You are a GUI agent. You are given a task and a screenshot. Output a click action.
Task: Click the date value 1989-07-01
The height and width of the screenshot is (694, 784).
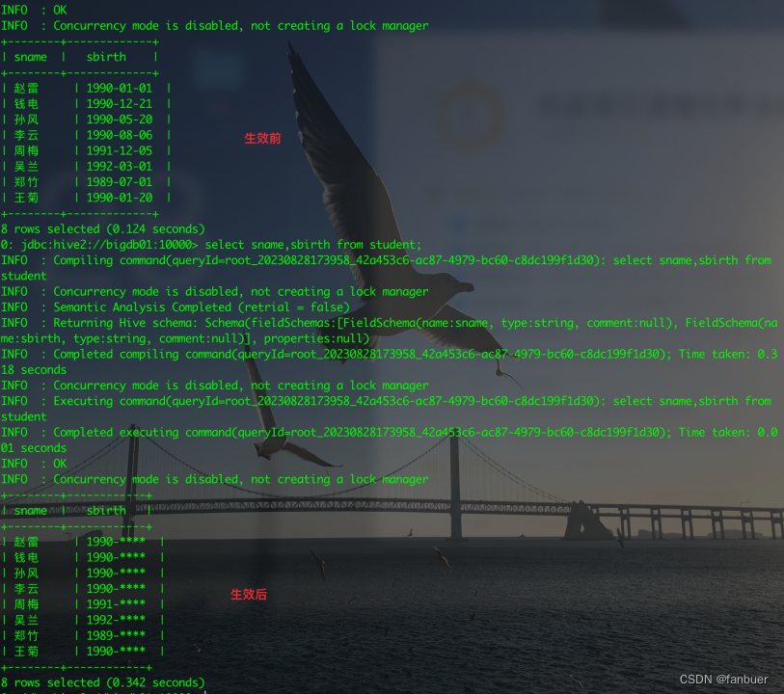(120, 182)
